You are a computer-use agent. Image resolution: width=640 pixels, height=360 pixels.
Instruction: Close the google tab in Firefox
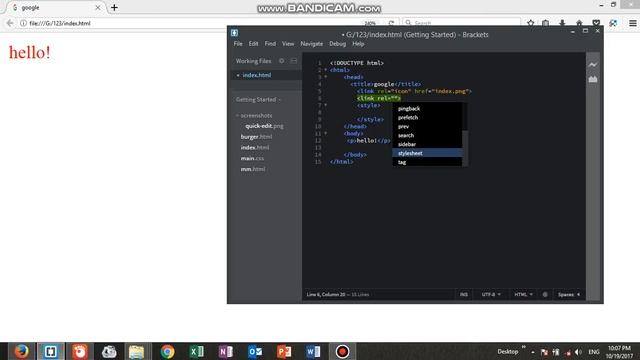(98, 8)
